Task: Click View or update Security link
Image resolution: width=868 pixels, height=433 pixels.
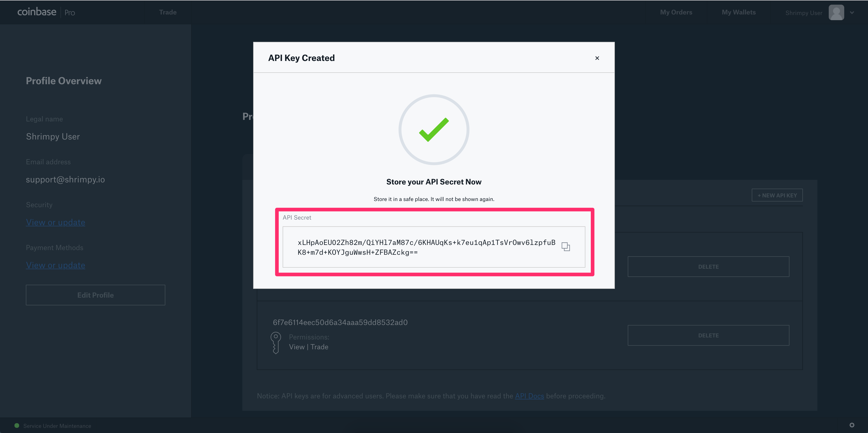Action: point(55,222)
